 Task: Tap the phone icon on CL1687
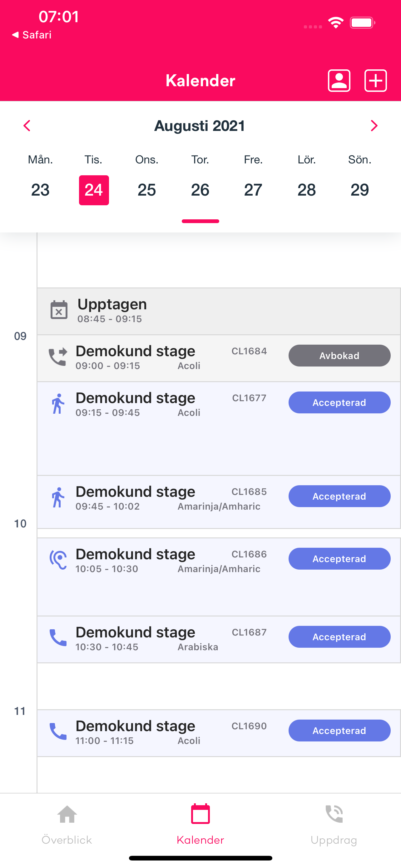pyautogui.click(x=58, y=637)
